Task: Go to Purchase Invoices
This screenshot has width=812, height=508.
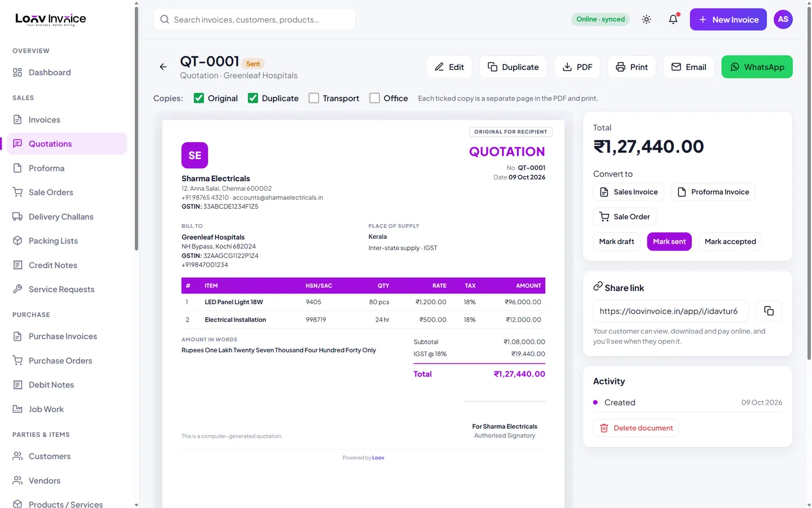Action: click(x=67, y=336)
